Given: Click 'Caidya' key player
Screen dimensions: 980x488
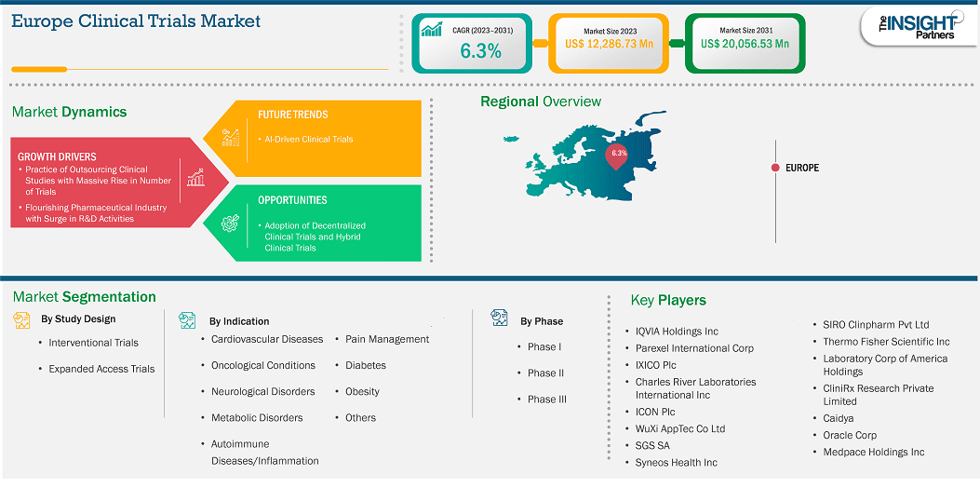Looking at the screenshot, I should [839, 418].
